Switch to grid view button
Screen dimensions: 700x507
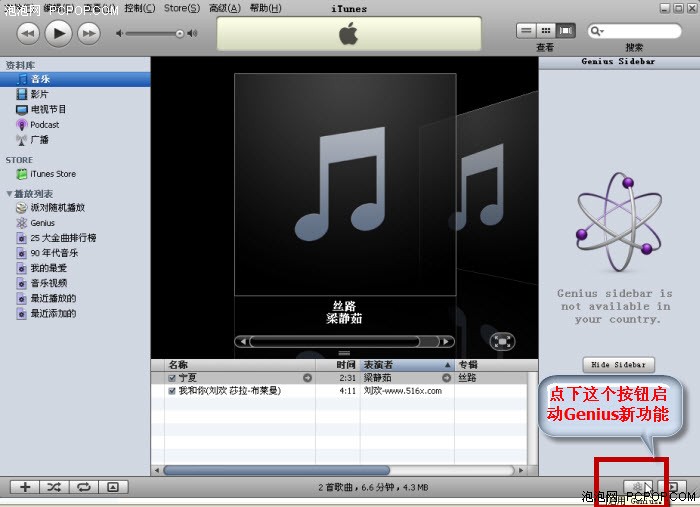[x=546, y=31]
